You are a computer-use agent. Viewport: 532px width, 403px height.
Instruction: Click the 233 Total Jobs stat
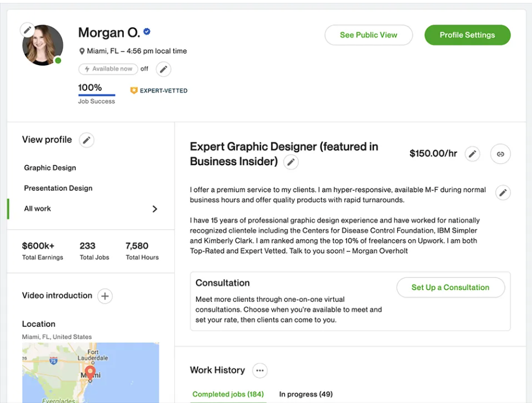(94, 251)
